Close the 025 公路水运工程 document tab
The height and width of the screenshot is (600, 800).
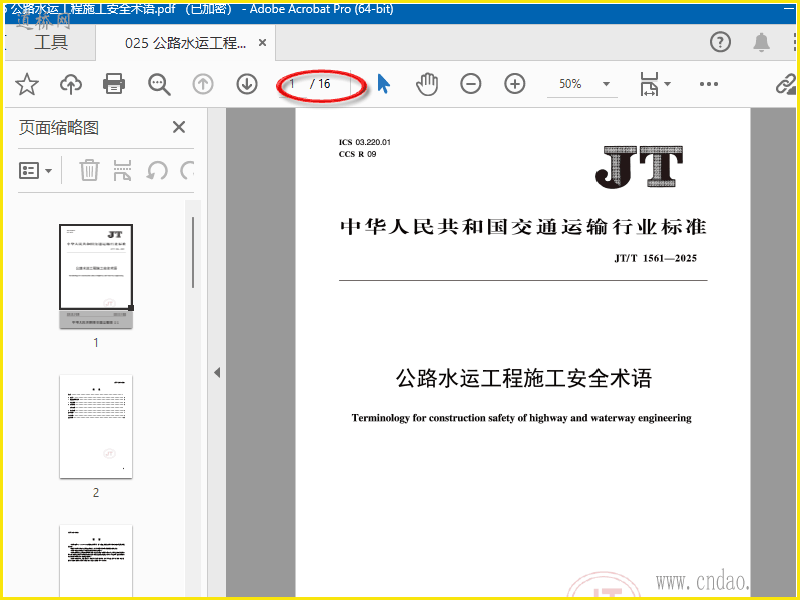262,43
